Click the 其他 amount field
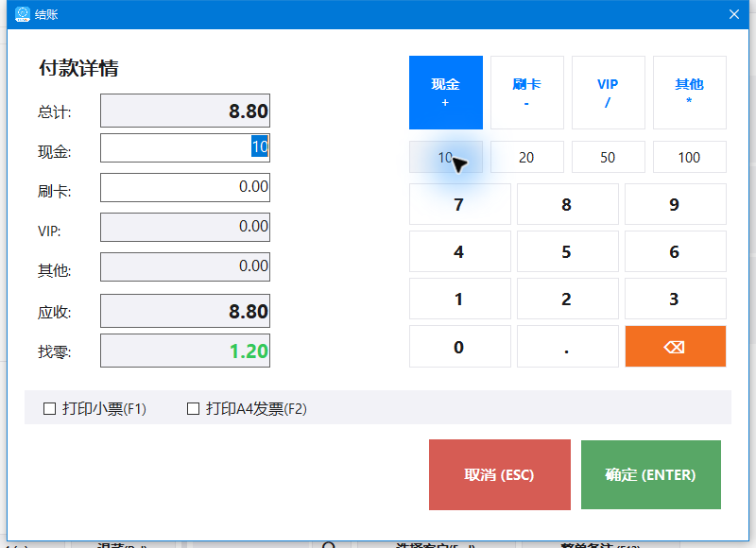Viewport: 756px width, 548px height. (185, 266)
